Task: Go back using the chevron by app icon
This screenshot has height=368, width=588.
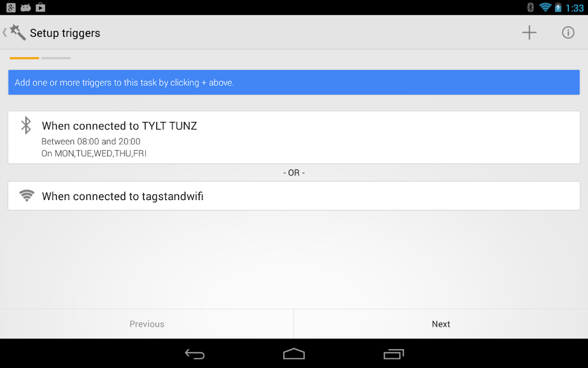Action: pos(5,33)
